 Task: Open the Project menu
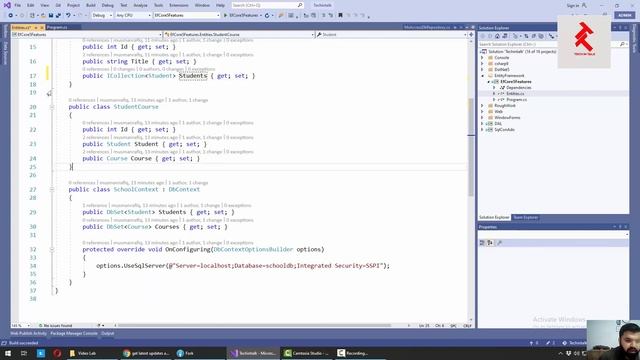[x=73, y=5]
